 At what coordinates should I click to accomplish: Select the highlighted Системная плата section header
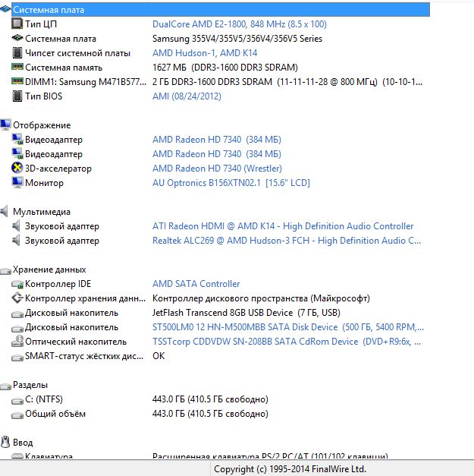(221, 10)
